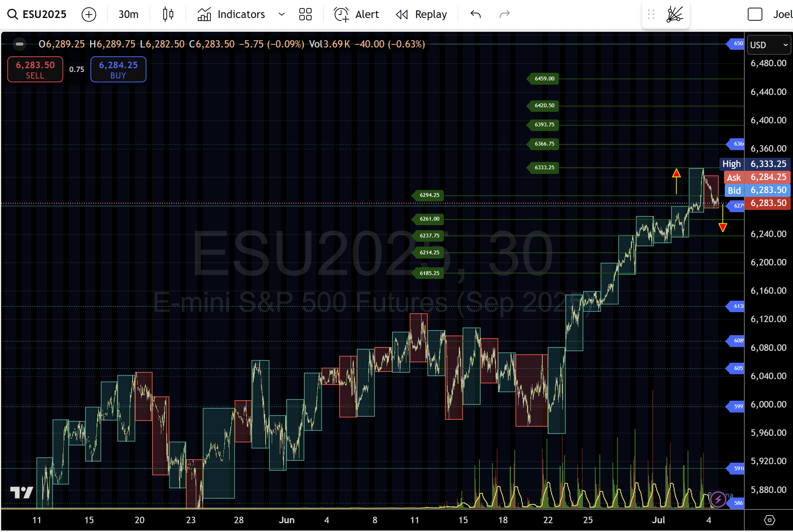Click the drawing tools favorites icon

674,15
